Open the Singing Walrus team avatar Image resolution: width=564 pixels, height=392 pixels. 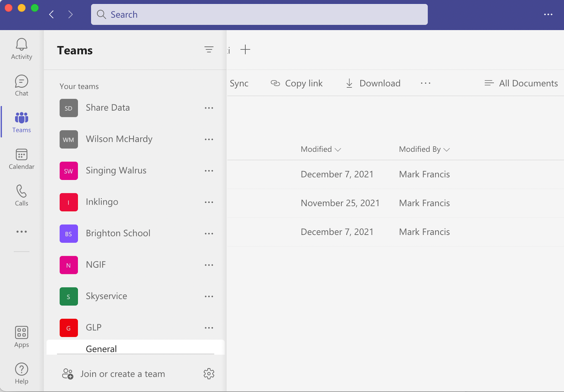[x=69, y=171]
